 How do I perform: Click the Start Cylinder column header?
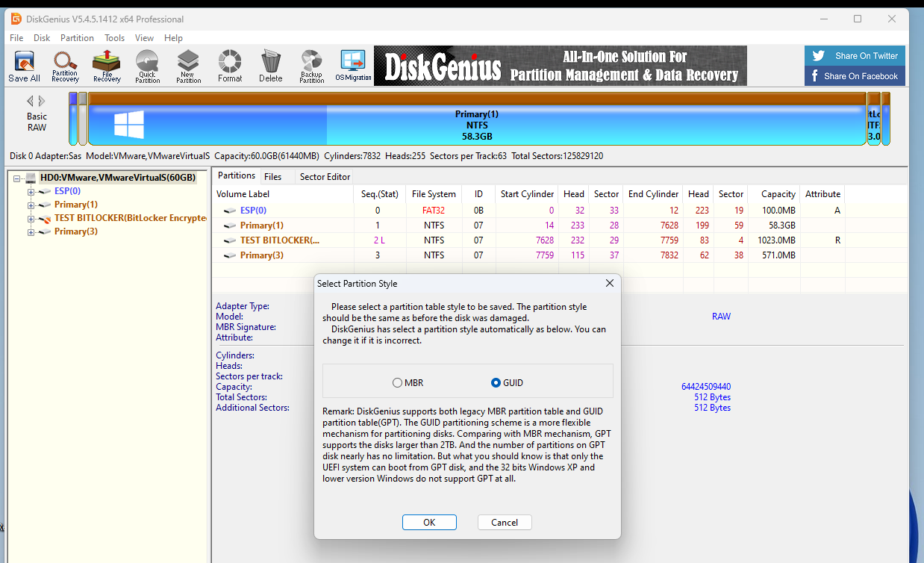point(528,194)
